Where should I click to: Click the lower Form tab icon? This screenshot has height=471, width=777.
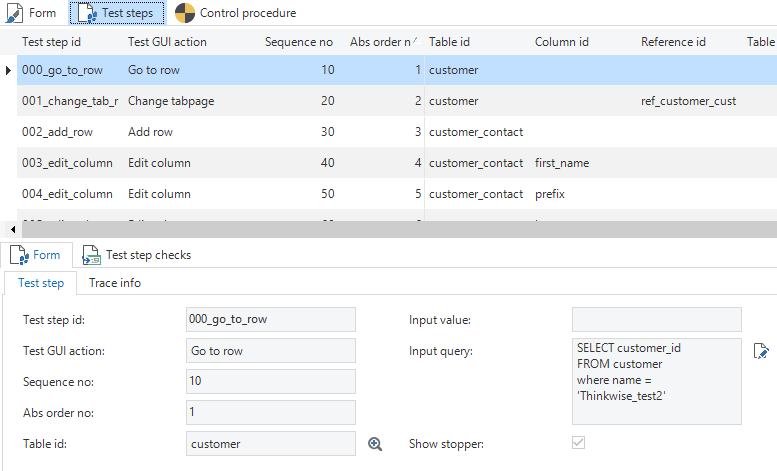point(20,255)
